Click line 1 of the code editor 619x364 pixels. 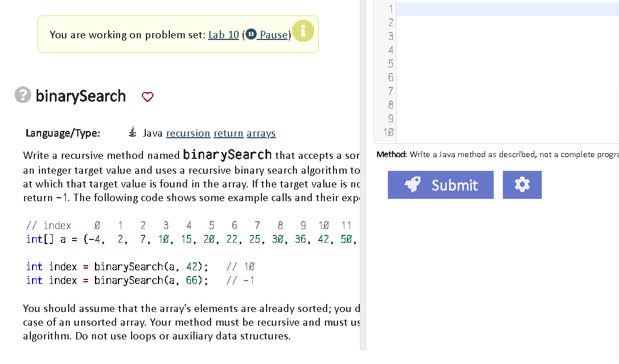click(503, 9)
